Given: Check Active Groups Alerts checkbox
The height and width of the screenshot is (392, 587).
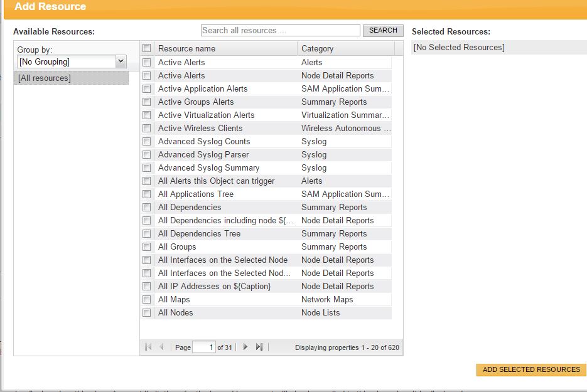Looking at the screenshot, I should 147,102.
